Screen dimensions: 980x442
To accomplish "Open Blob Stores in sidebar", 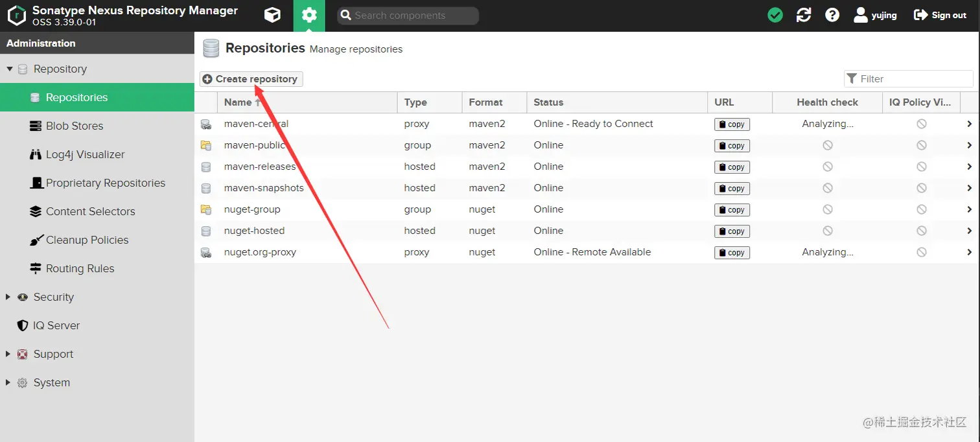I will [x=97, y=126].
